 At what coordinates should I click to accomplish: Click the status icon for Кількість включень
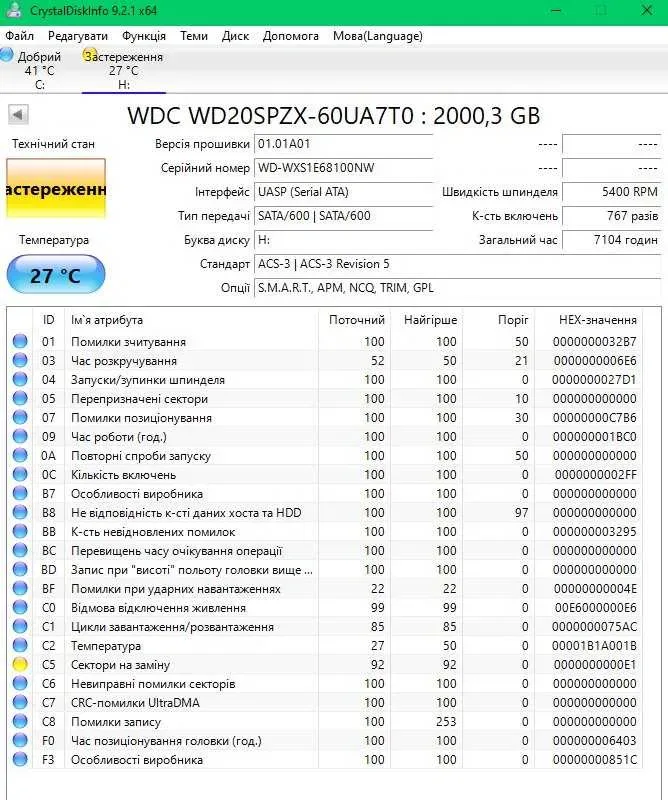tap(20, 474)
